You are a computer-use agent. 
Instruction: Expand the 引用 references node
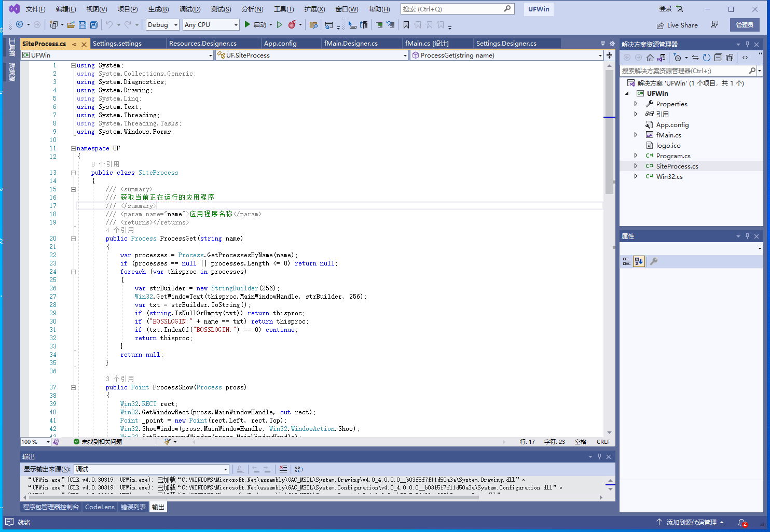636,114
